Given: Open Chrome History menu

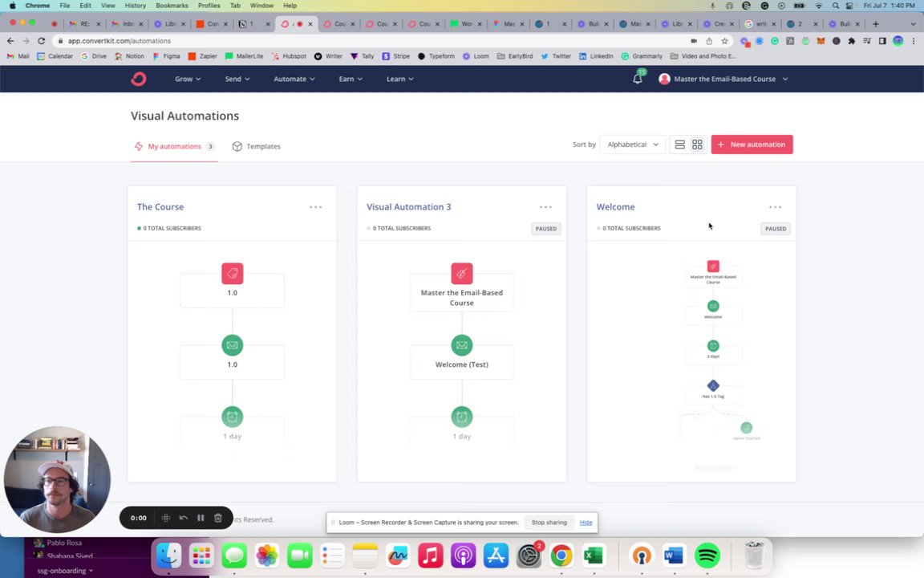Looking at the screenshot, I should tap(135, 6).
